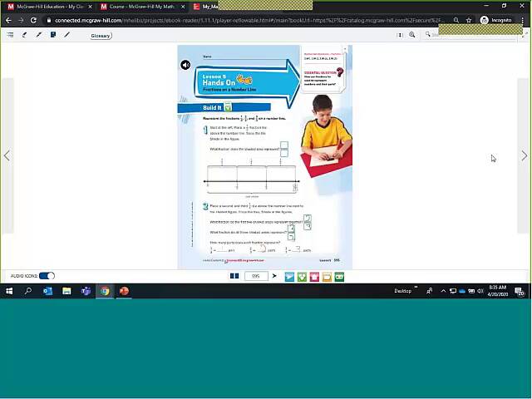Viewport: 532px width, 399px height.
Task: Switch to the McGraw-Hill Education first tab
Action: coord(48,7)
